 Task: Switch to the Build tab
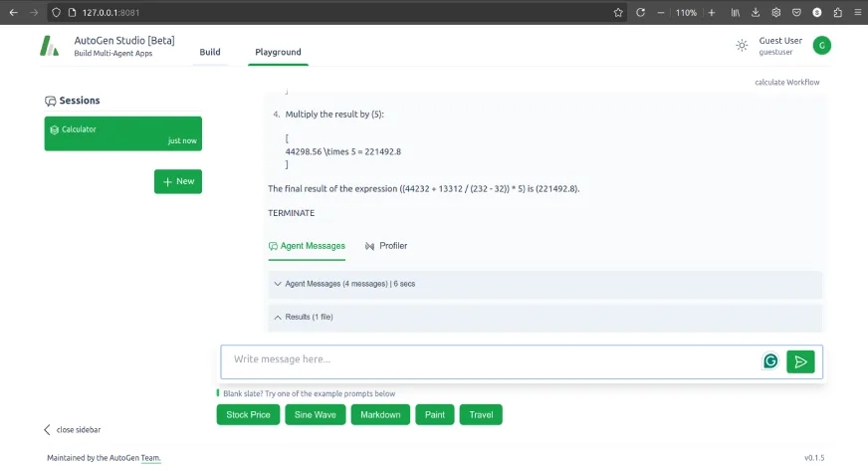(x=210, y=52)
